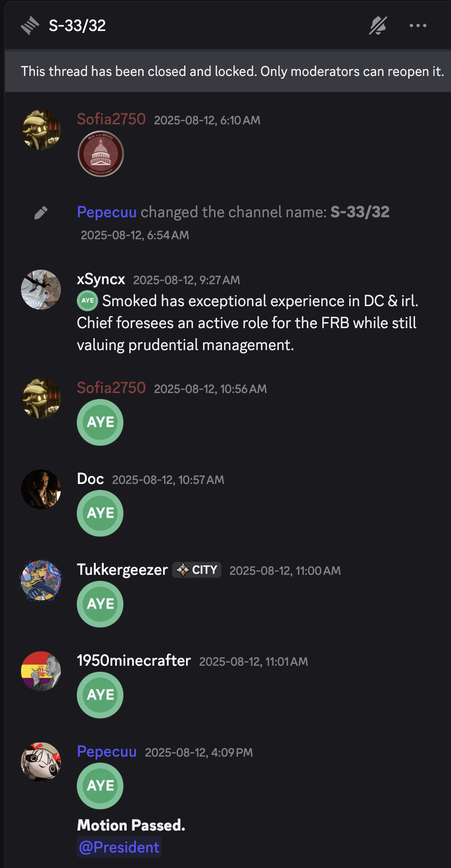Click the AYE emoji posted by Doc

[100, 513]
